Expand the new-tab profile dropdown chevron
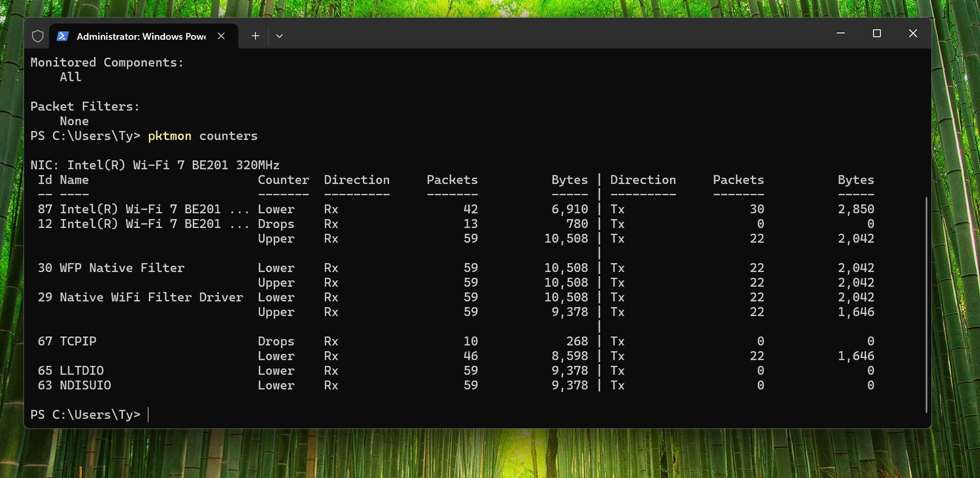This screenshot has height=478, width=980. pos(279,36)
